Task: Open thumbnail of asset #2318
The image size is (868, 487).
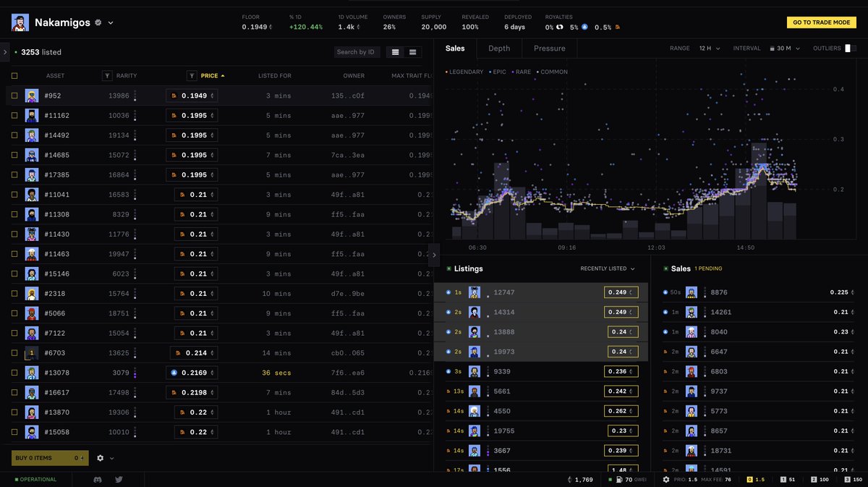Action: click(x=32, y=293)
